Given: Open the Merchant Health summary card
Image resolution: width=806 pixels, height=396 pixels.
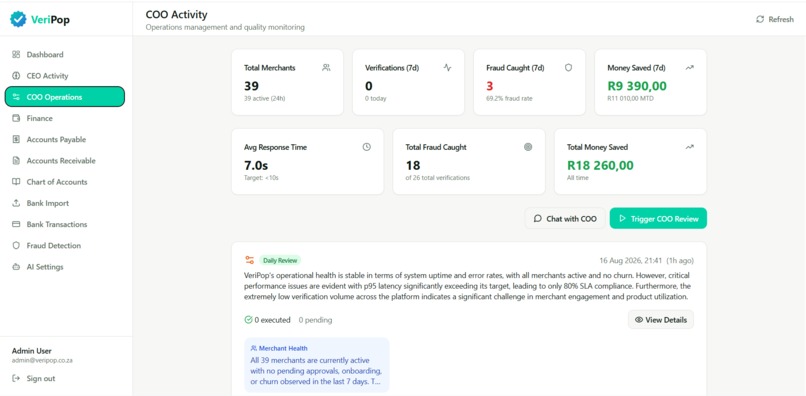Looking at the screenshot, I should tap(317, 365).
